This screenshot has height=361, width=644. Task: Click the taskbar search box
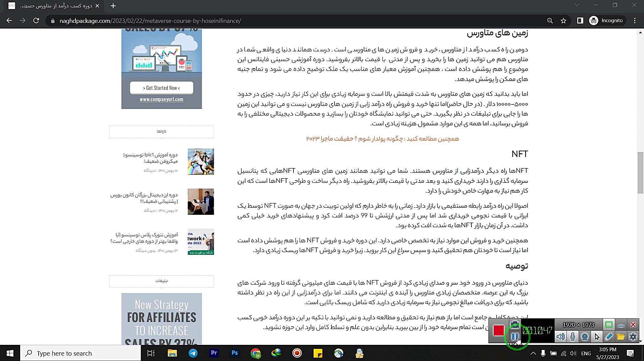coord(81,353)
